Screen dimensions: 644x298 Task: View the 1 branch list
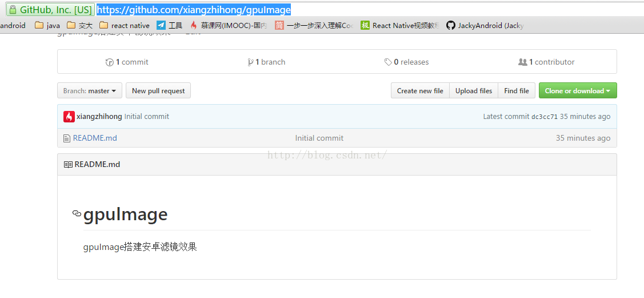(x=266, y=62)
